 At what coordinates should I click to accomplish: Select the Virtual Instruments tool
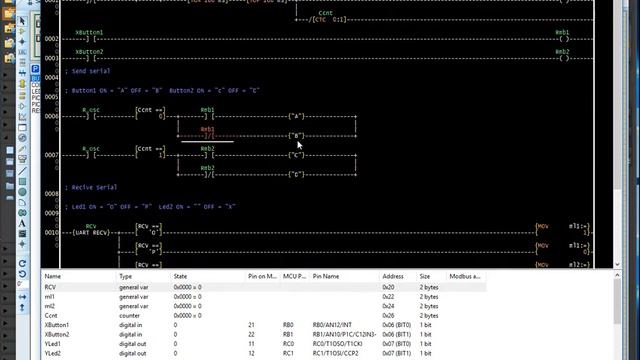22,159
